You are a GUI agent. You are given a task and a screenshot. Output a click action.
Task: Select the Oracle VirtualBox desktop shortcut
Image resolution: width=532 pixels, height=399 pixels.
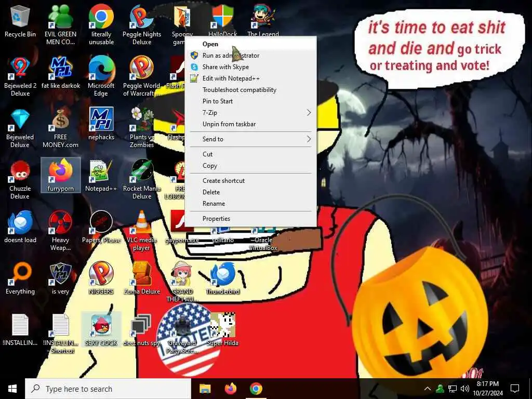[263, 239]
